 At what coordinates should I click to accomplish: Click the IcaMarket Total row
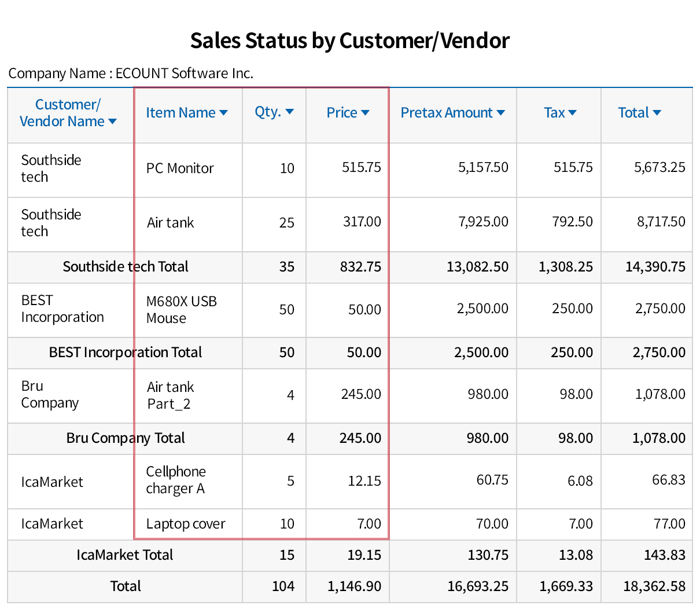pos(125,555)
